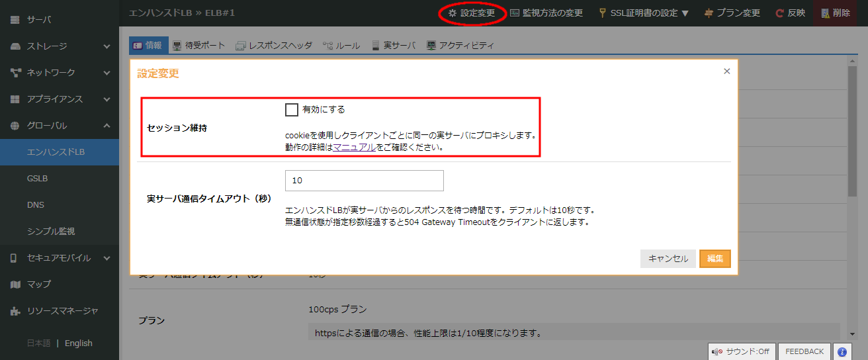Viewport: 868px width, 360px height.
Task: Click the プラン変更 icon in toolbar
Action: click(x=709, y=13)
